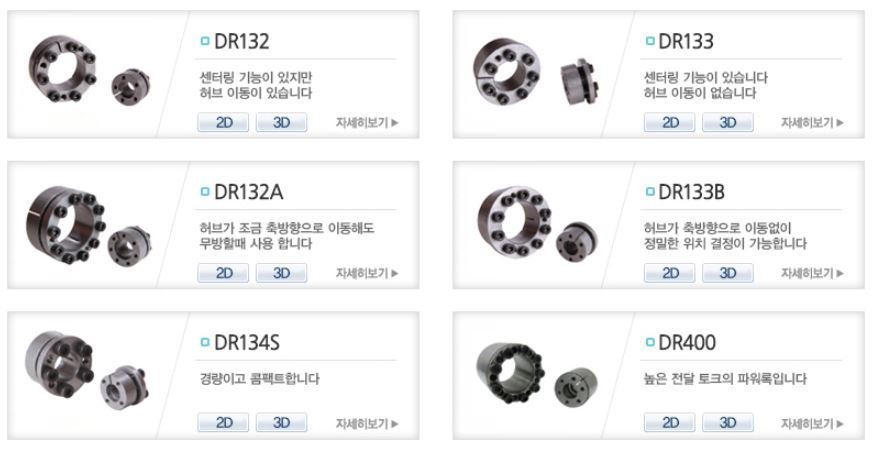This screenshot has width=874, height=449.
Task: Open 3D model for DR133B
Action: [727, 273]
